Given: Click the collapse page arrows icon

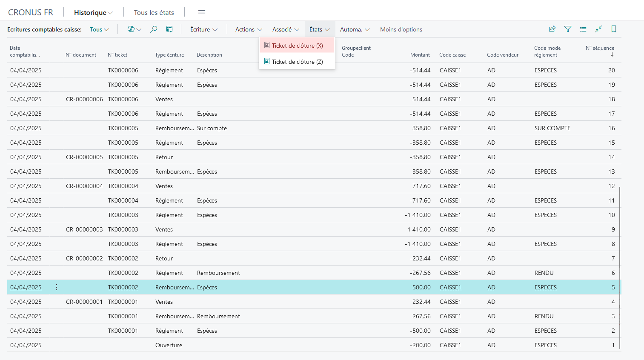Looking at the screenshot, I should click(x=598, y=29).
